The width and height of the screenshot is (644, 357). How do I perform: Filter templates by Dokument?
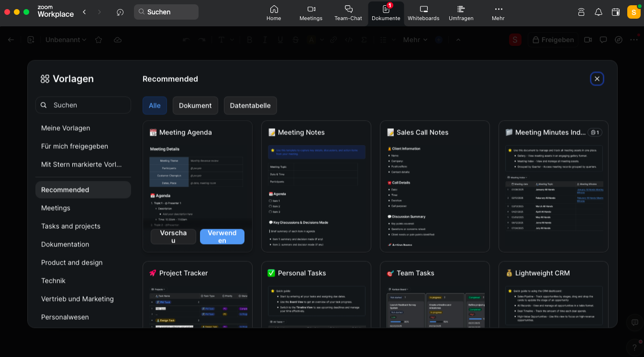point(195,106)
